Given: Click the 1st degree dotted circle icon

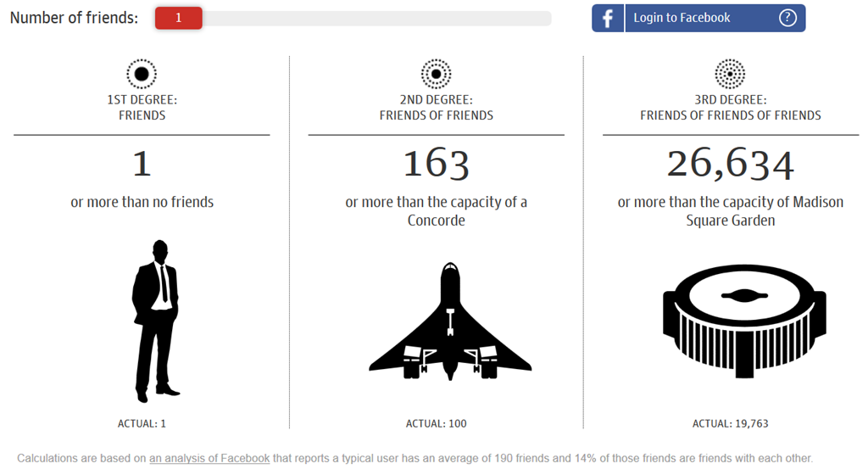Looking at the screenshot, I should 142,74.
